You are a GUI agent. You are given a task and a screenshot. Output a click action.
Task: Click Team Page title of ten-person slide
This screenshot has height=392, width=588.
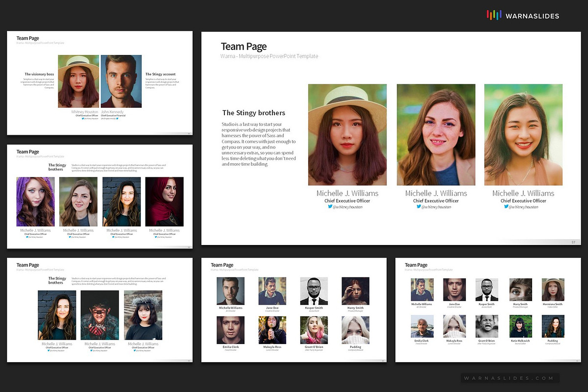(x=416, y=265)
